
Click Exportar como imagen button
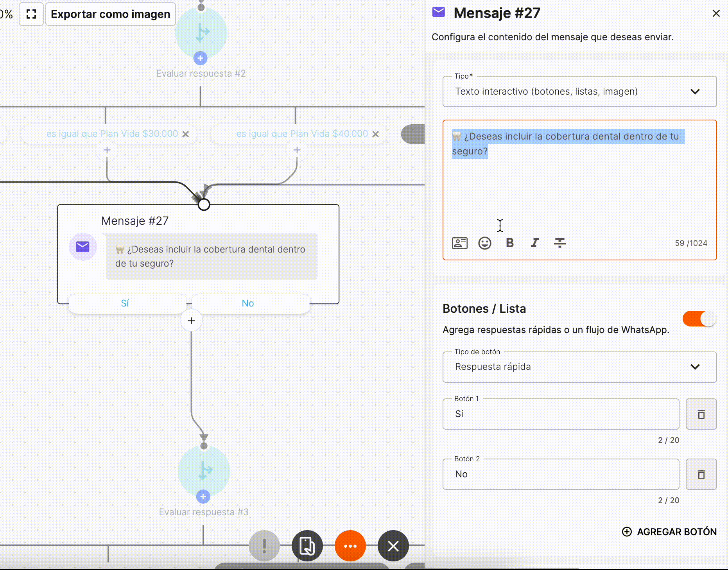click(x=111, y=14)
